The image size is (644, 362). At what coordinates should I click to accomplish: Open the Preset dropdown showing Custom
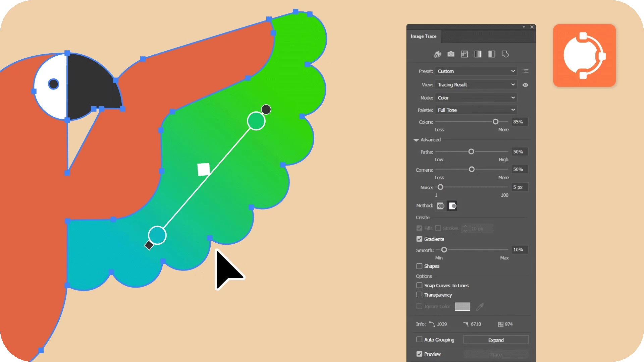(x=476, y=71)
